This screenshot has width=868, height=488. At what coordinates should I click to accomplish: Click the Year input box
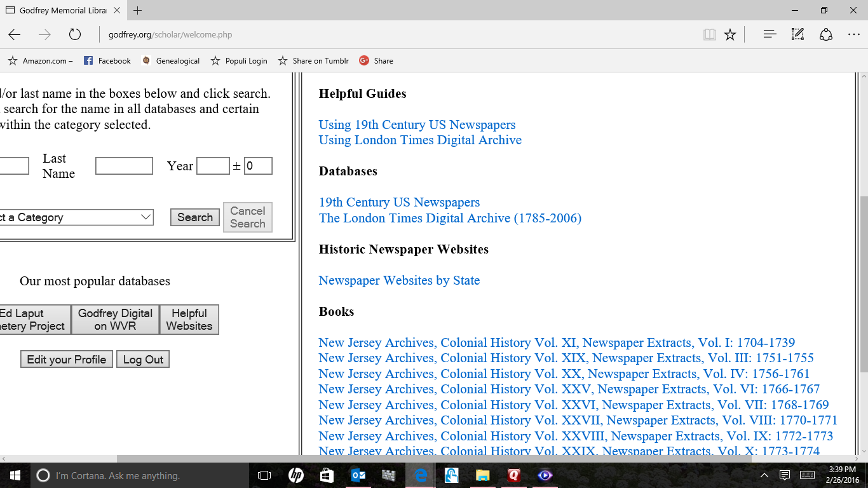(x=213, y=166)
